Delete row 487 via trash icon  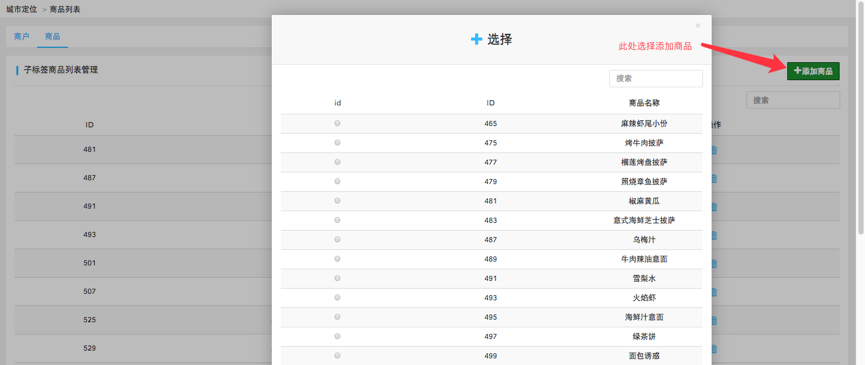(x=713, y=179)
